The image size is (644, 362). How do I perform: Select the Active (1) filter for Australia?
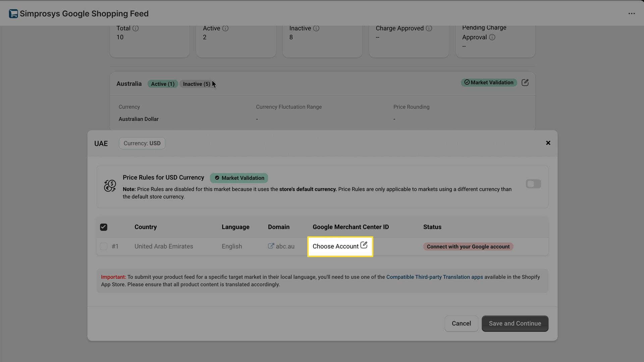pos(162,84)
